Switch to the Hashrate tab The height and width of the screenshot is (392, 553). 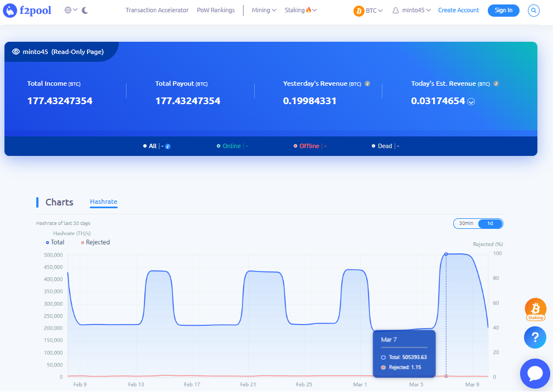(x=103, y=202)
